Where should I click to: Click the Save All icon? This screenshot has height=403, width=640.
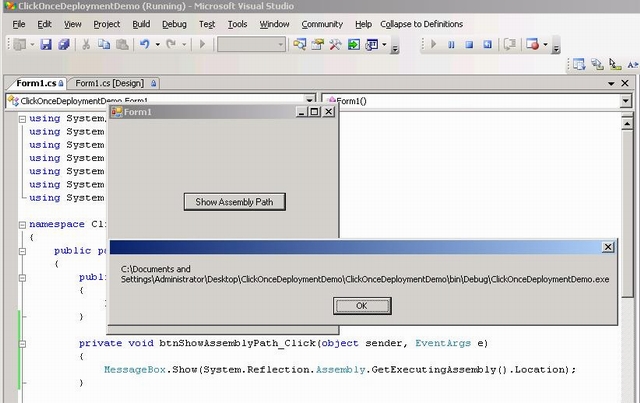64,44
